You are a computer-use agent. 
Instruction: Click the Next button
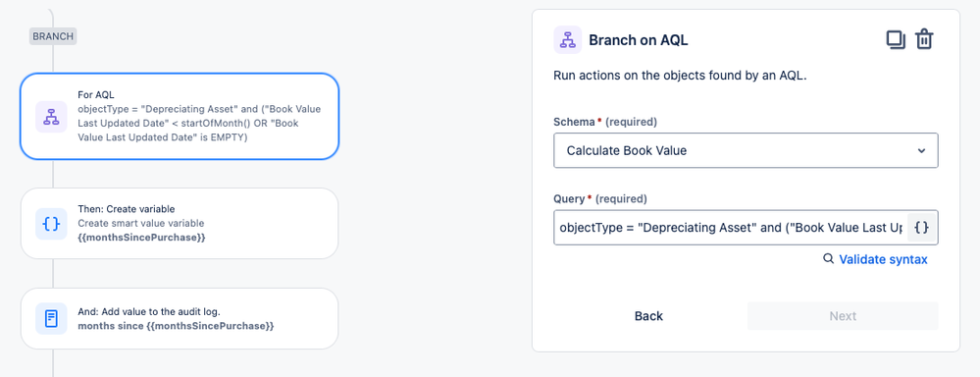tap(843, 316)
